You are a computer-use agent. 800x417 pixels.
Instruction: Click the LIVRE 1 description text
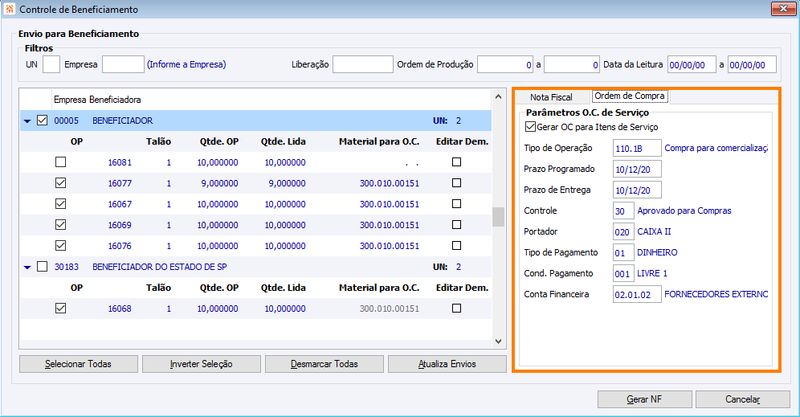pyautogui.click(x=652, y=274)
